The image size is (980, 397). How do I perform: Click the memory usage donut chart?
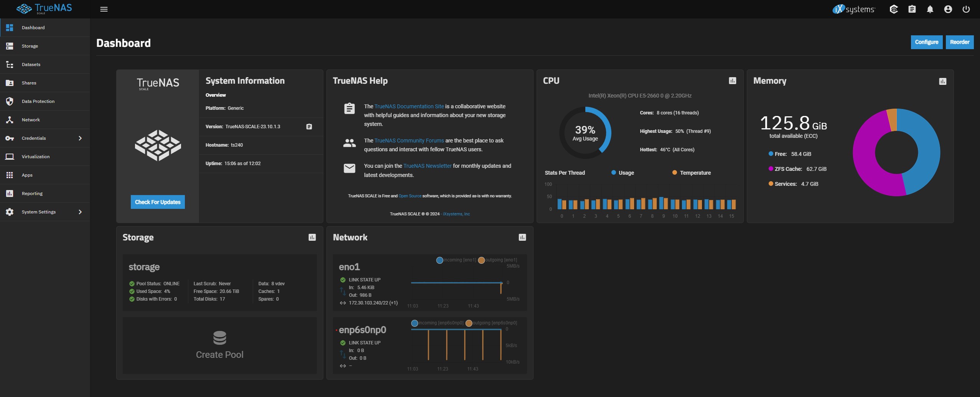896,152
